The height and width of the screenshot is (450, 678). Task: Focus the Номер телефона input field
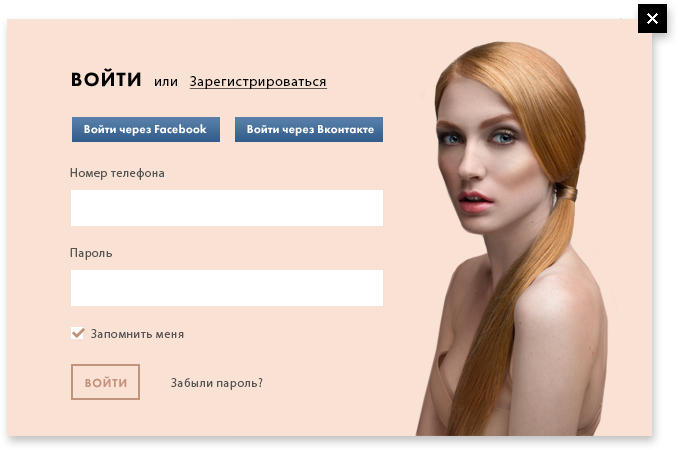coord(227,208)
